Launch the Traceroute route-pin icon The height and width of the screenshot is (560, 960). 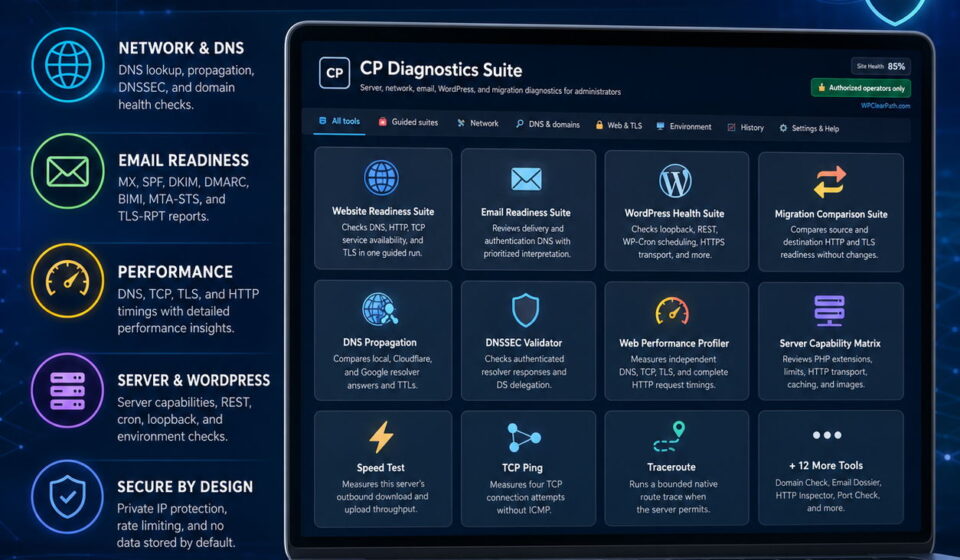(x=669, y=437)
